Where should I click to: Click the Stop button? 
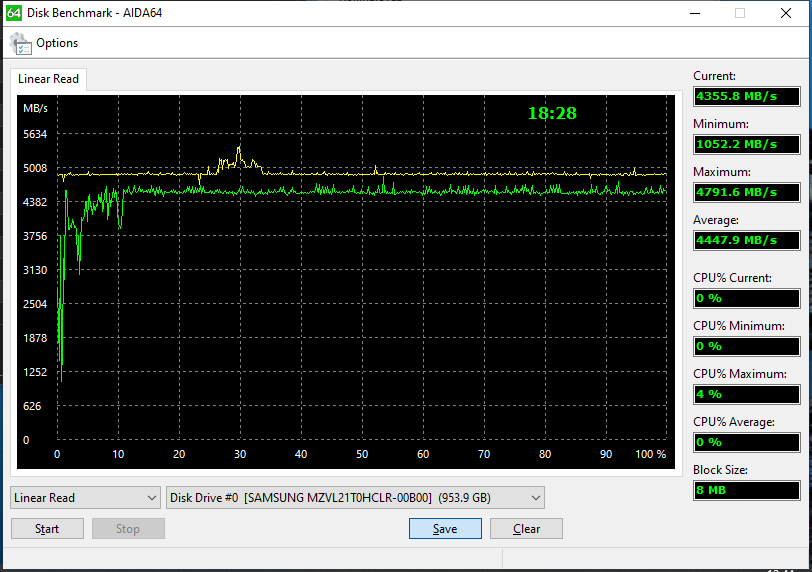coord(128,529)
